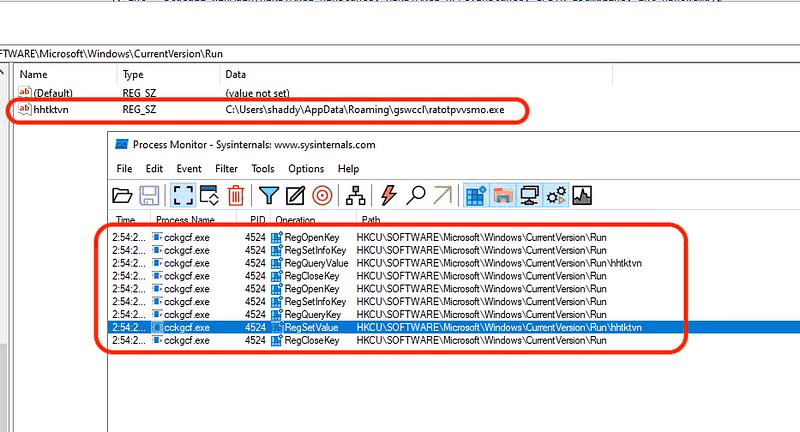
Task: Save the capture with Save icon
Action: point(149,195)
